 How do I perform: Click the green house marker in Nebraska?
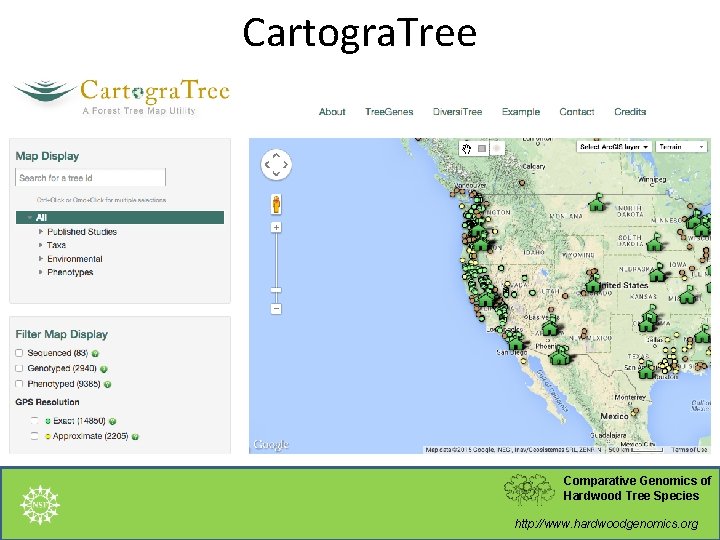658,273
